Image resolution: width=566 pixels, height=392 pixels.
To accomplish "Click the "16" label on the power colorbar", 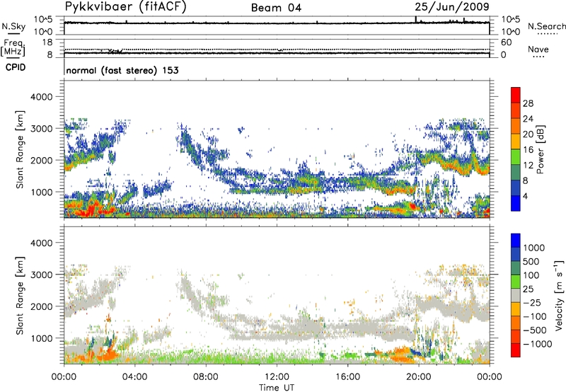I will 528,150.
